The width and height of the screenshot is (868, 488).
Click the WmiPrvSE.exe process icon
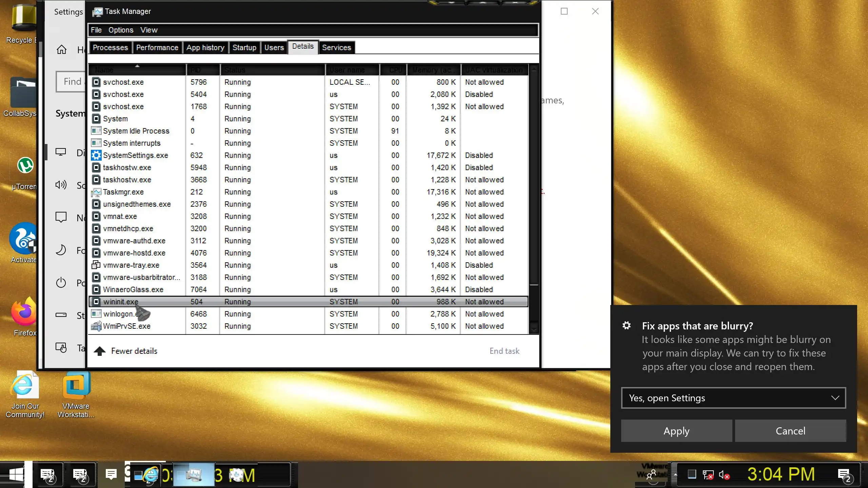(x=96, y=326)
